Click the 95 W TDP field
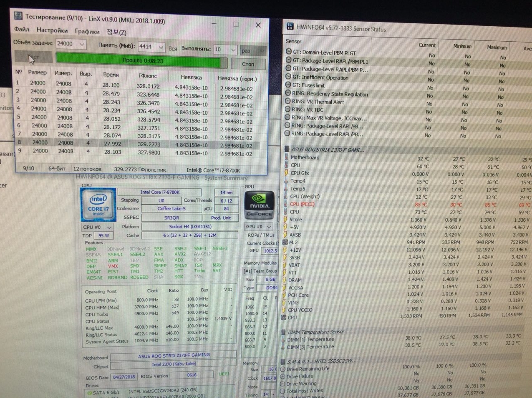Screen dimensions: 532x398 click(104, 235)
